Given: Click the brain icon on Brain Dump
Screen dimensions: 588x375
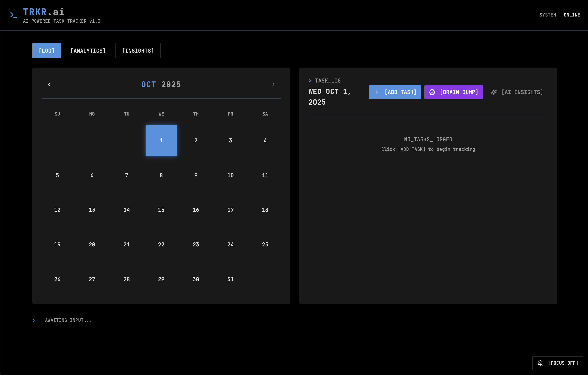Looking at the screenshot, I should 432,92.
